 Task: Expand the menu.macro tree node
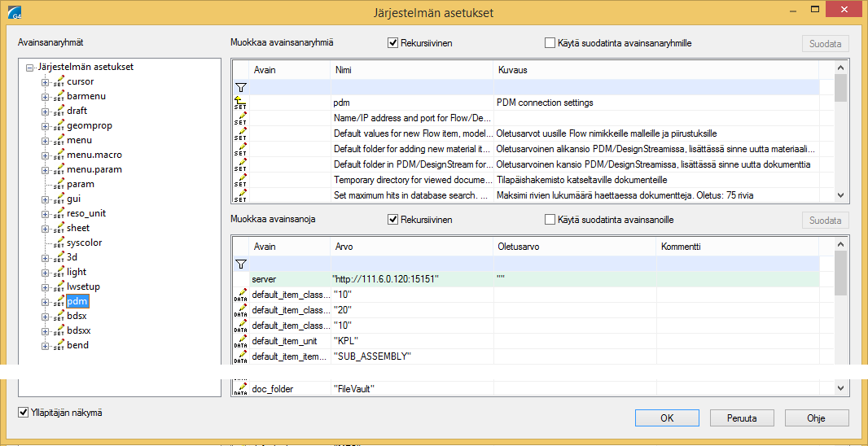click(x=46, y=155)
